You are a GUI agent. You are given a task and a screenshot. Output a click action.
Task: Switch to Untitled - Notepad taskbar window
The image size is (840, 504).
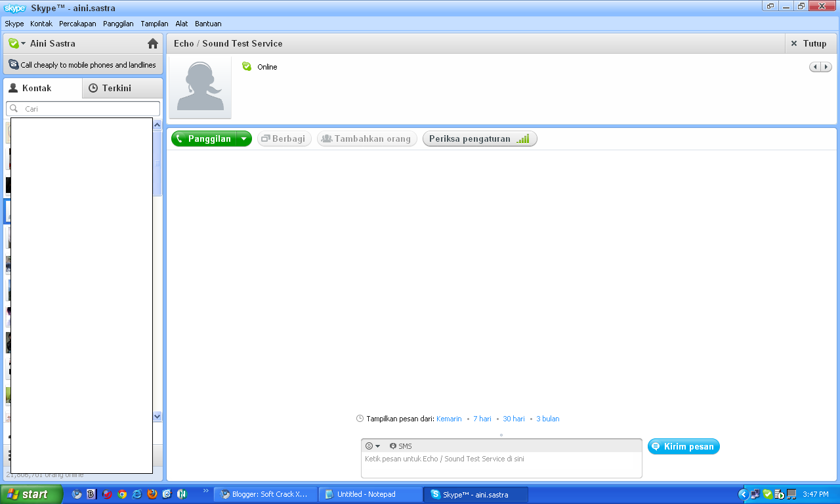coord(370,494)
